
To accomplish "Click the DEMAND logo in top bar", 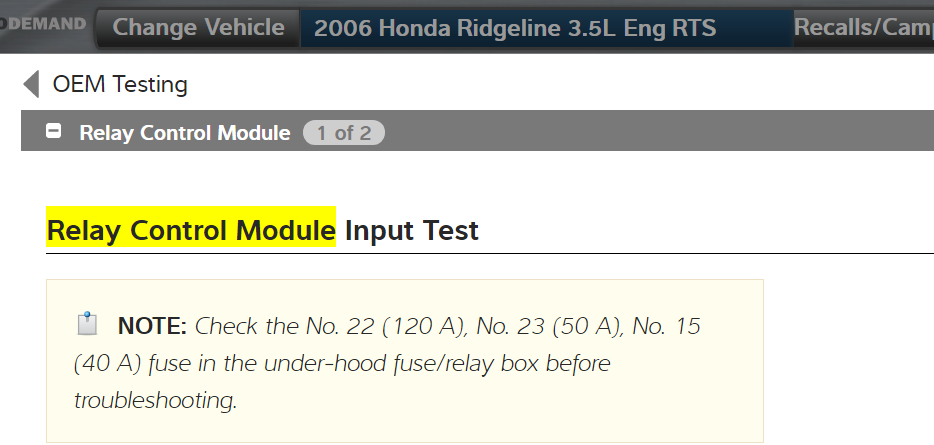I will [43, 24].
